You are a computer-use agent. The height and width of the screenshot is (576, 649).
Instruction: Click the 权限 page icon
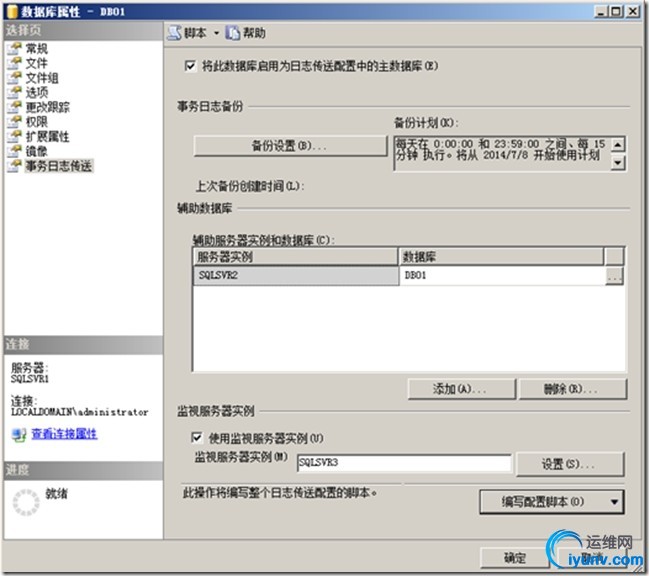click(x=14, y=122)
